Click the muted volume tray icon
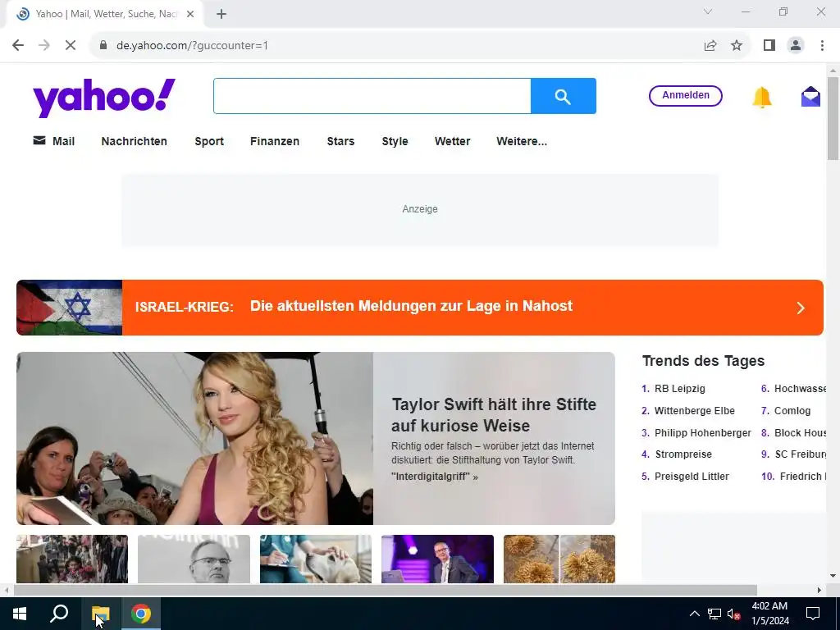 pyautogui.click(x=733, y=614)
